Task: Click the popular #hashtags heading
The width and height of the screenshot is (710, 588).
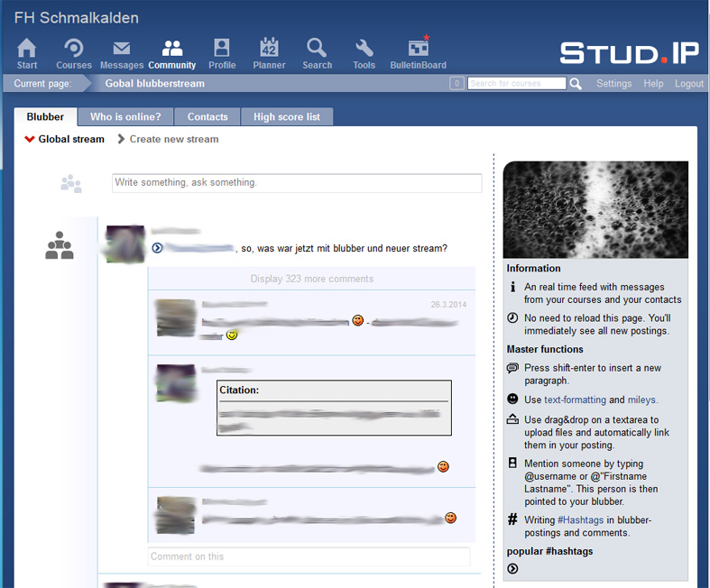Action: coord(549,551)
